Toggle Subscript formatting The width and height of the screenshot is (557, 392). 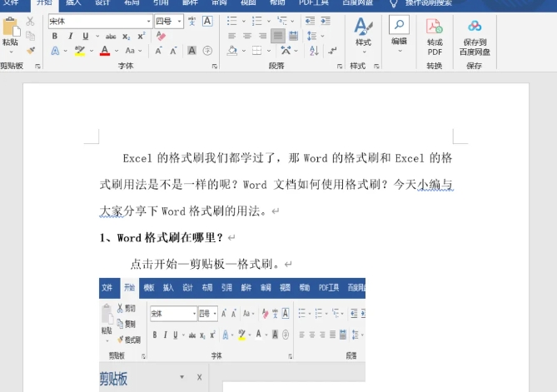tap(127, 36)
